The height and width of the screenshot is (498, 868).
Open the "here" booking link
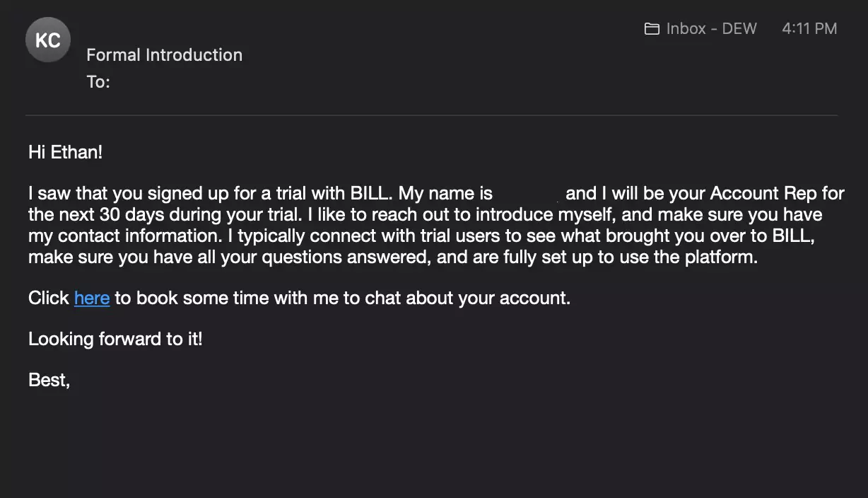tap(92, 299)
